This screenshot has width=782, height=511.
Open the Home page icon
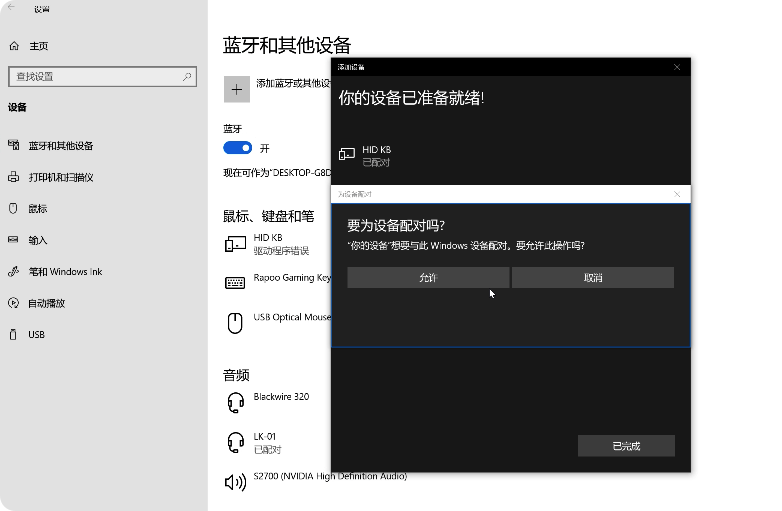(x=14, y=46)
